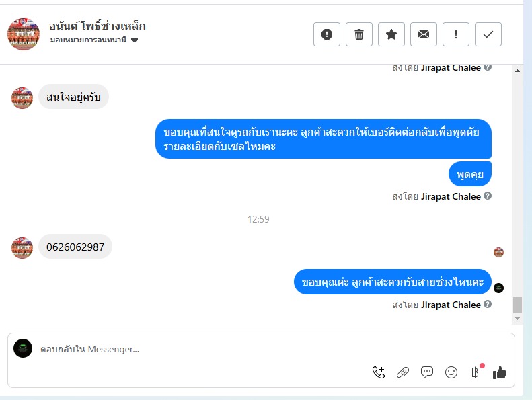532x400 pixels.
Task: Mark the conversation done with checkmark
Action: 488,34
